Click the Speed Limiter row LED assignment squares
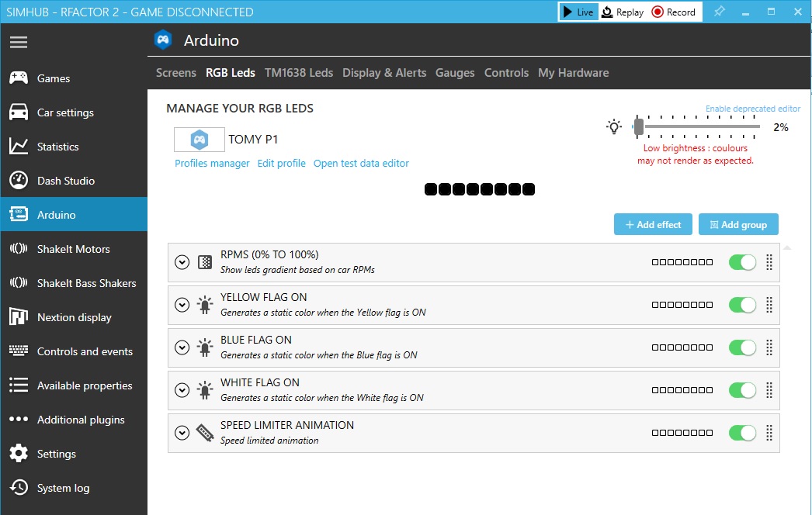The image size is (812, 515). [682, 433]
